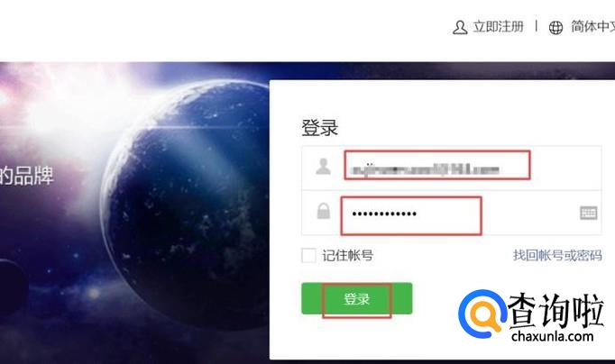Click the 的品牌 banner text
615x364 pixels.
point(26,175)
